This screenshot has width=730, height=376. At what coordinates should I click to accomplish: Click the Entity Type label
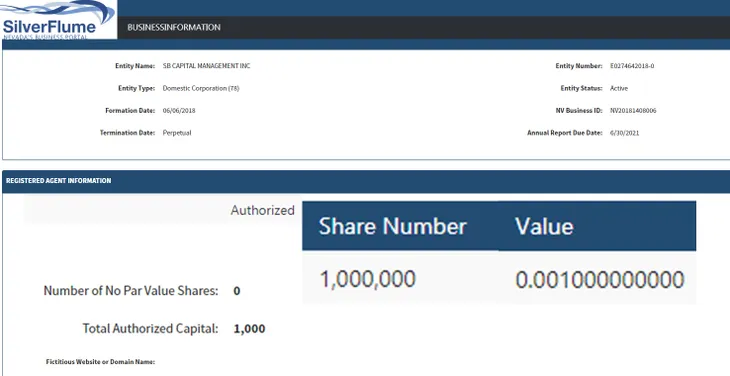[136, 88]
